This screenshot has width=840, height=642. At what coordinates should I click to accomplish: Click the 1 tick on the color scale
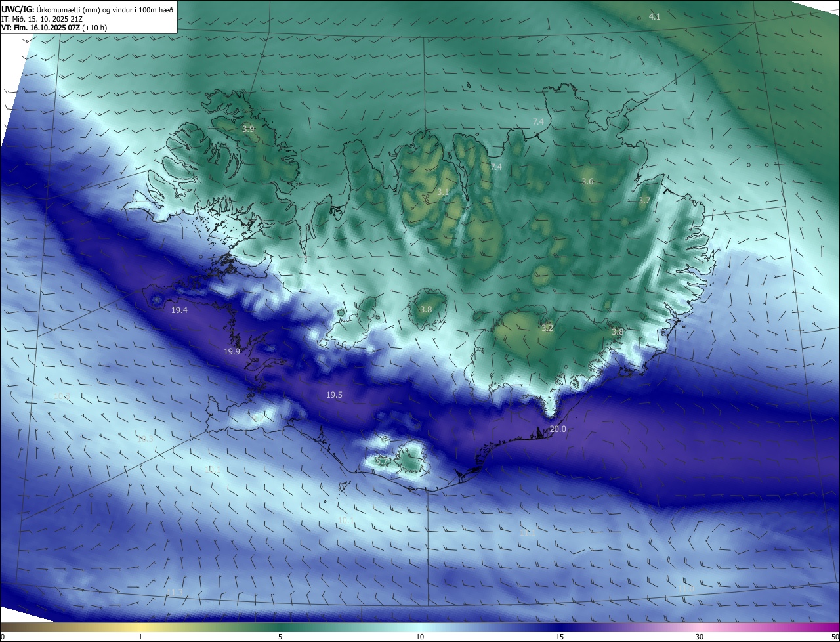click(x=140, y=637)
